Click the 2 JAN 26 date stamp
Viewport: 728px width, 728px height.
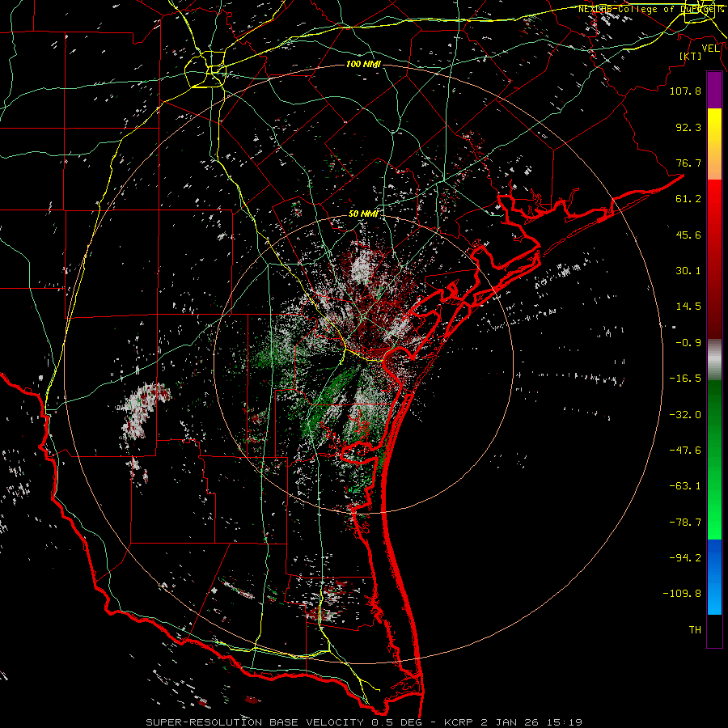click(510, 722)
